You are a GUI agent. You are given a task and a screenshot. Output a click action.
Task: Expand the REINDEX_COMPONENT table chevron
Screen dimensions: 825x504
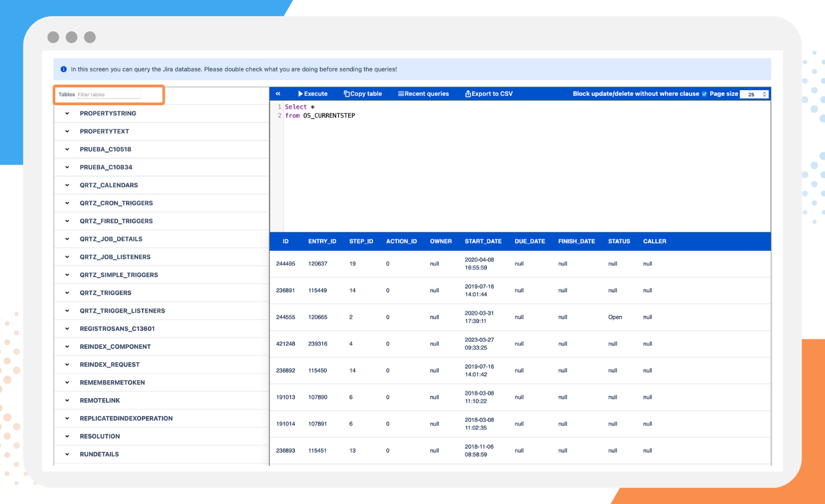(67, 346)
